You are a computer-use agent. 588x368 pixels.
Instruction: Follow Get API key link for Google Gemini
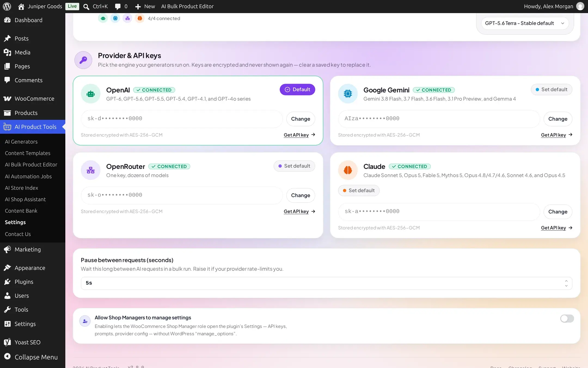pyautogui.click(x=556, y=135)
